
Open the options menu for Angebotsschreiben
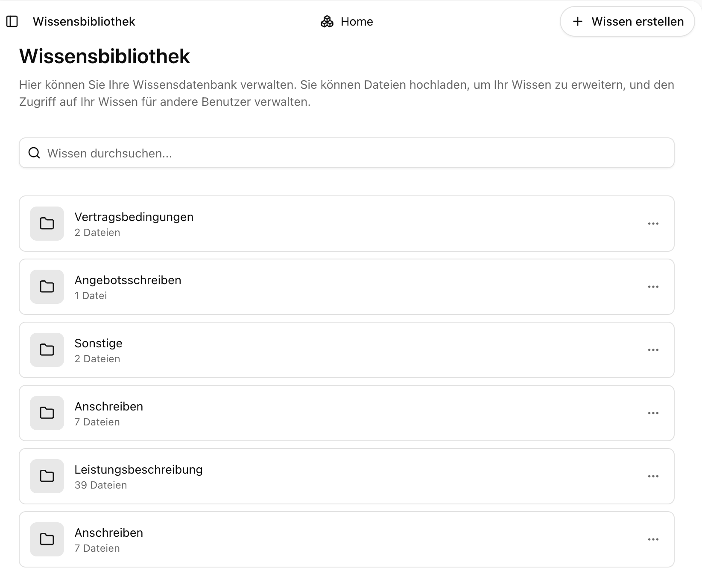[x=653, y=286]
